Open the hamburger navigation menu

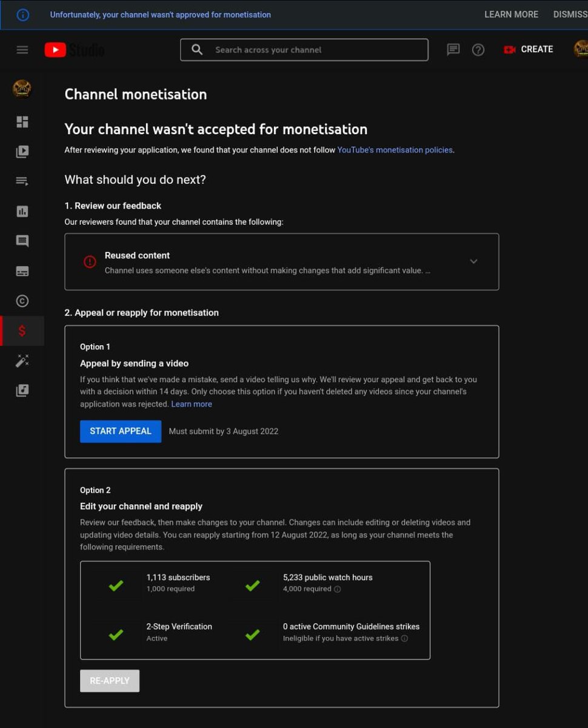[22, 50]
